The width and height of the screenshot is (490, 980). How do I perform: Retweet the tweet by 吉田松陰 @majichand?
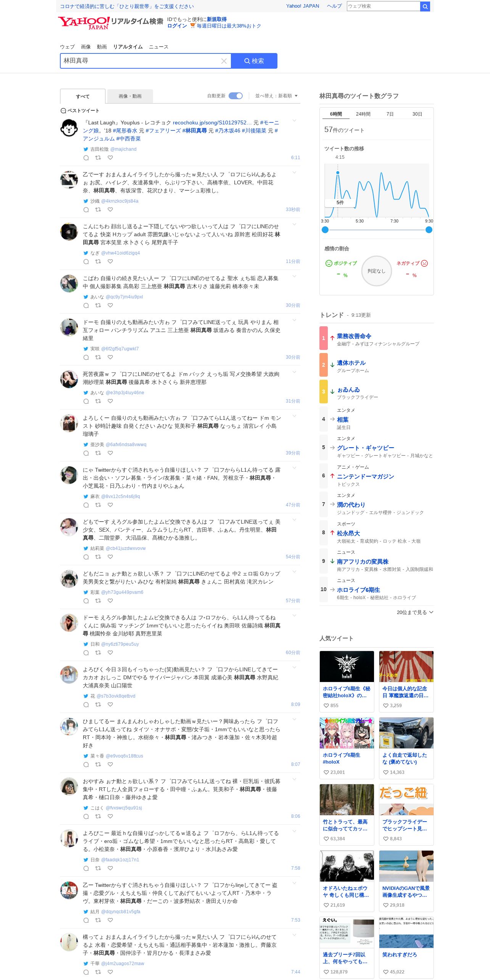pos(98,158)
